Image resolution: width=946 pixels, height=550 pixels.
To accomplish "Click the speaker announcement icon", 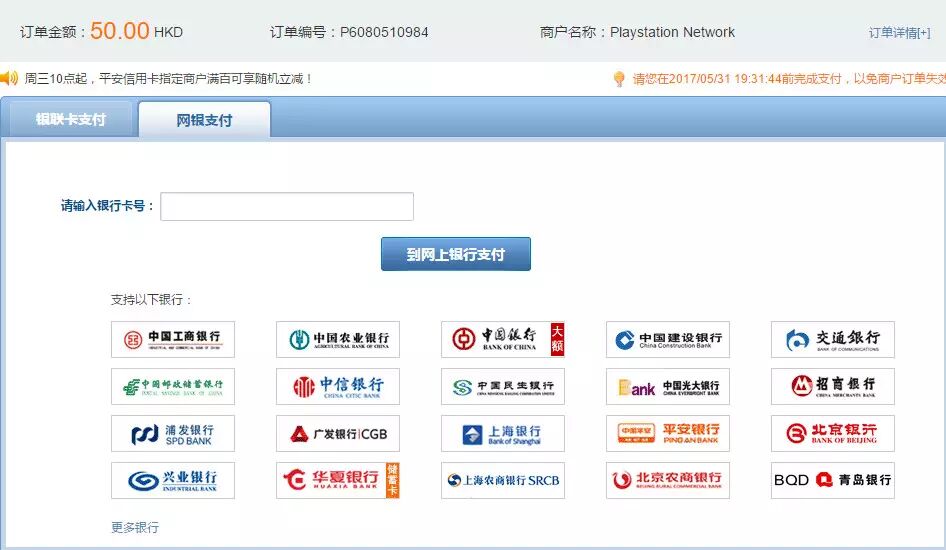I will (9, 78).
